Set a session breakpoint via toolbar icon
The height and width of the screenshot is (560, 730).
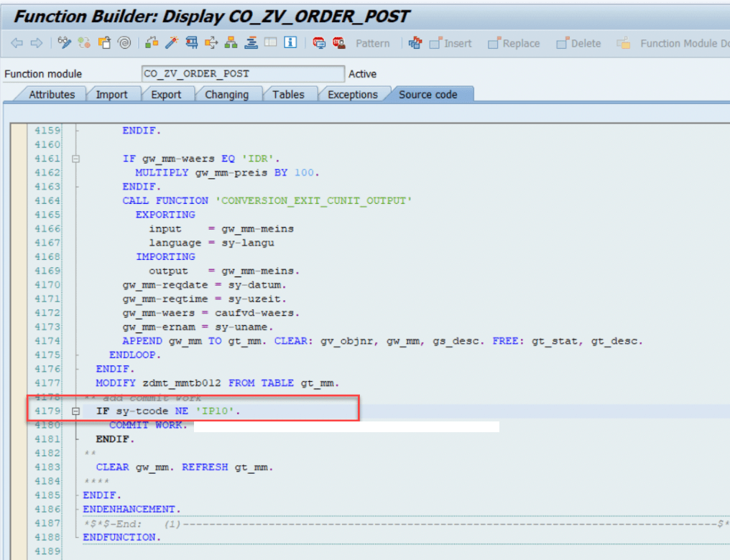(x=319, y=43)
